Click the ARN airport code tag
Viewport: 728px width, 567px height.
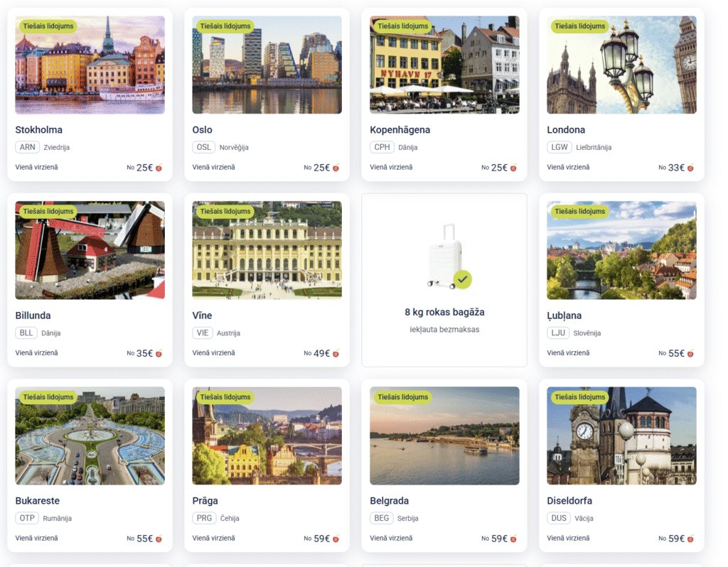[28, 147]
